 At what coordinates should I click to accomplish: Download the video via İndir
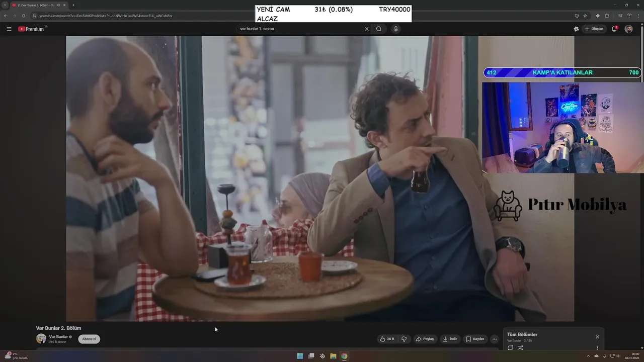coord(450,339)
